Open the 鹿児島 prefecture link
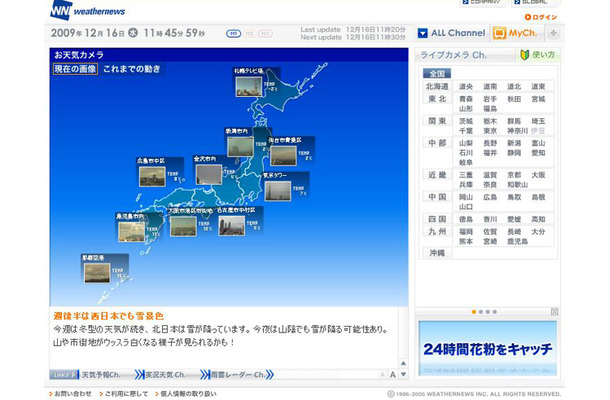The height and width of the screenshot is (400, 610). point(517,242)
